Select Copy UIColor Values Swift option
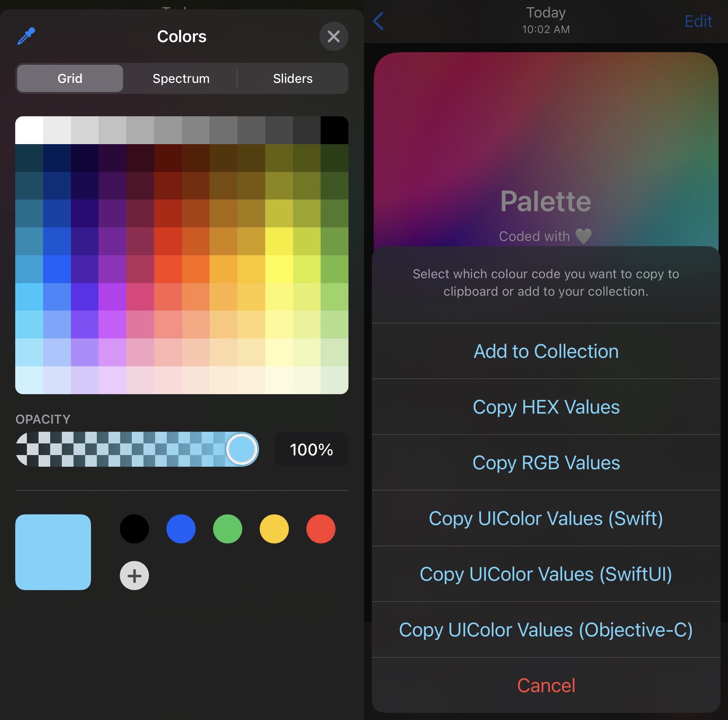The width and height of the screenshot is (728, 720). click(546, 516)
